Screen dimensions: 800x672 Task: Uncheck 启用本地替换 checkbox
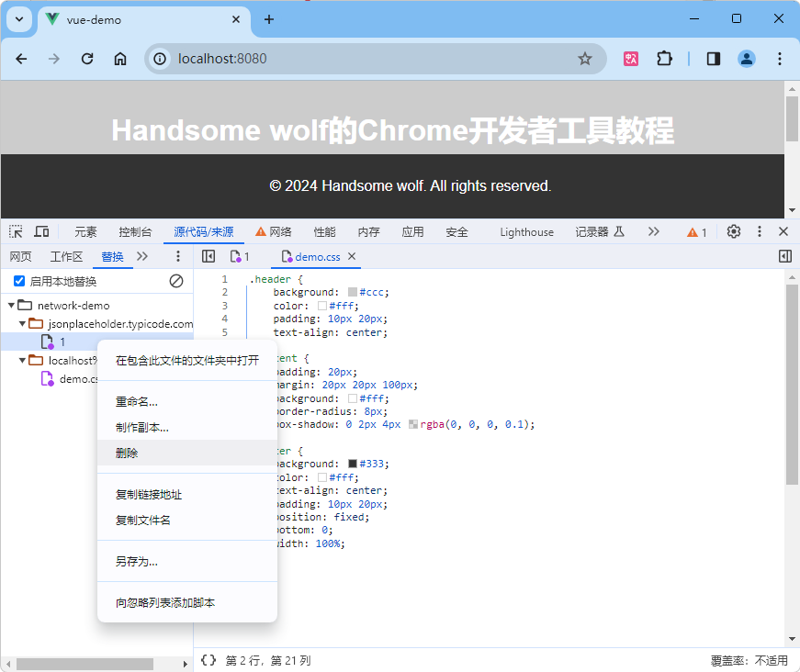tap(19, 281)
